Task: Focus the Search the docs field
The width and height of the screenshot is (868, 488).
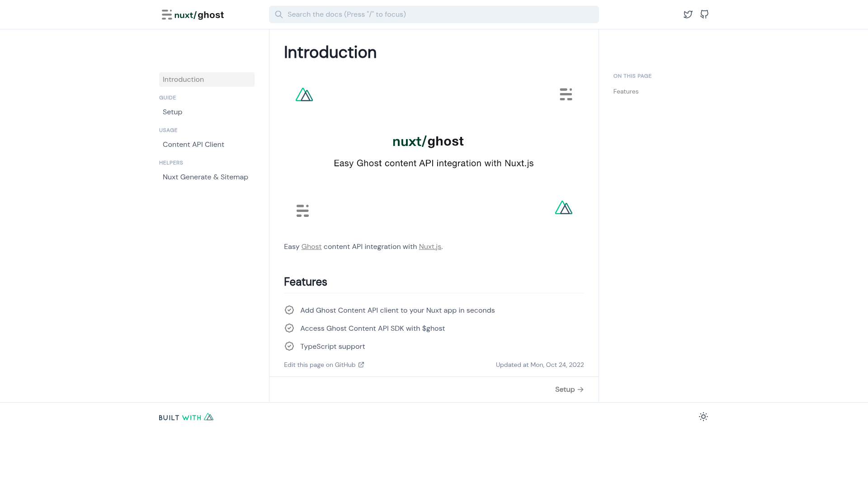Action: 434,14
